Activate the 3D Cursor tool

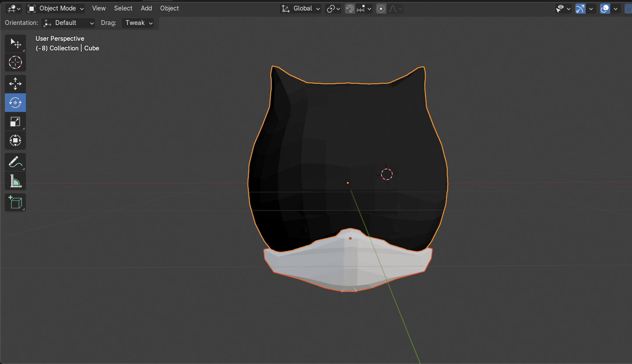point(15,62)
